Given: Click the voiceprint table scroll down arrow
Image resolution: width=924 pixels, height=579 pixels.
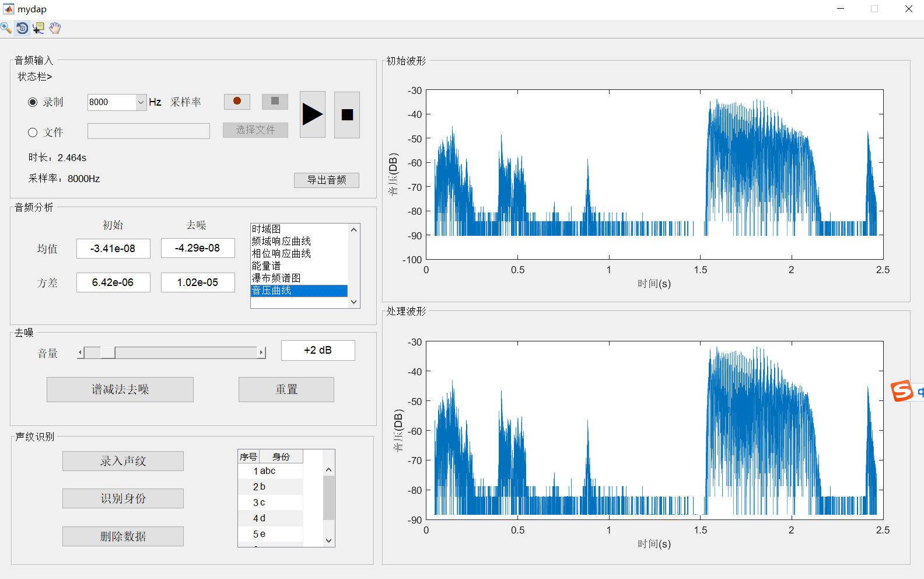Looking at the screenshot, I should [x=329, y=540].
